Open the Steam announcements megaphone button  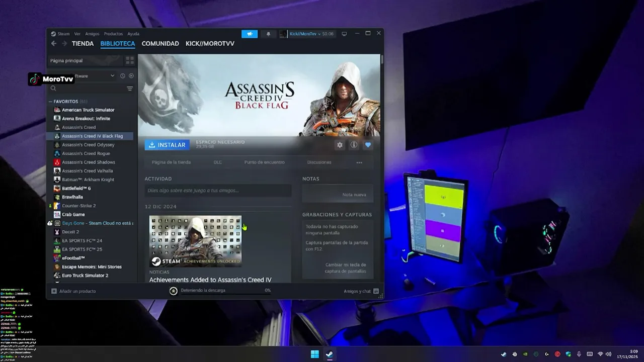250,34
